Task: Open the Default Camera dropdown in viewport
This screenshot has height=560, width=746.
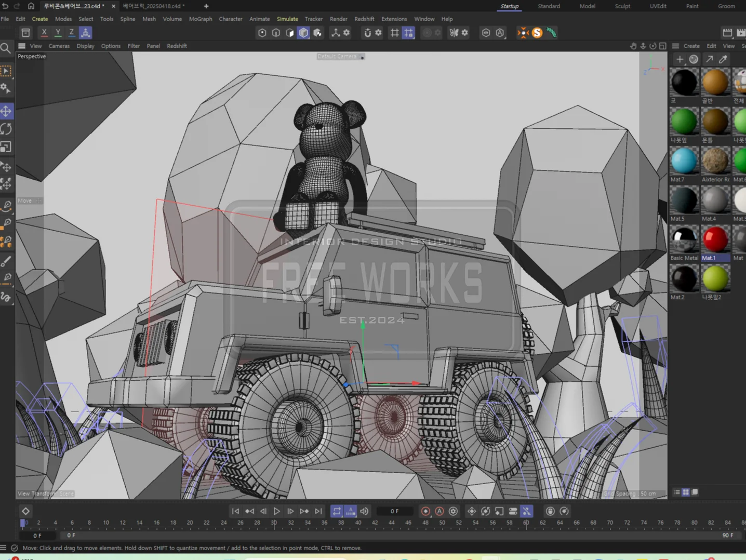Action: point(340,56)
